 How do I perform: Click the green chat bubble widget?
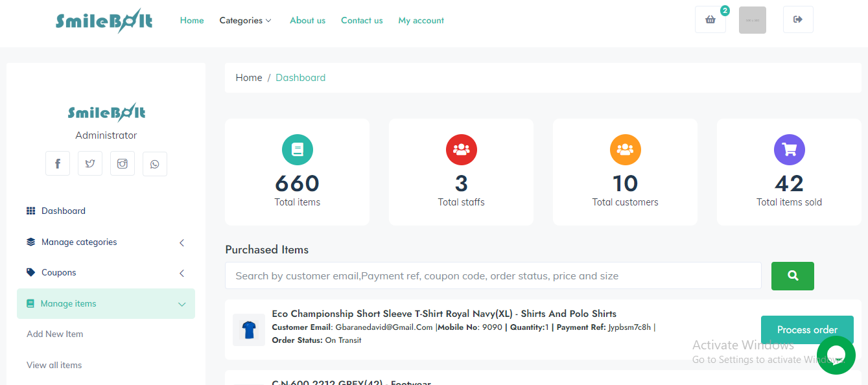[x=836, y=355]
